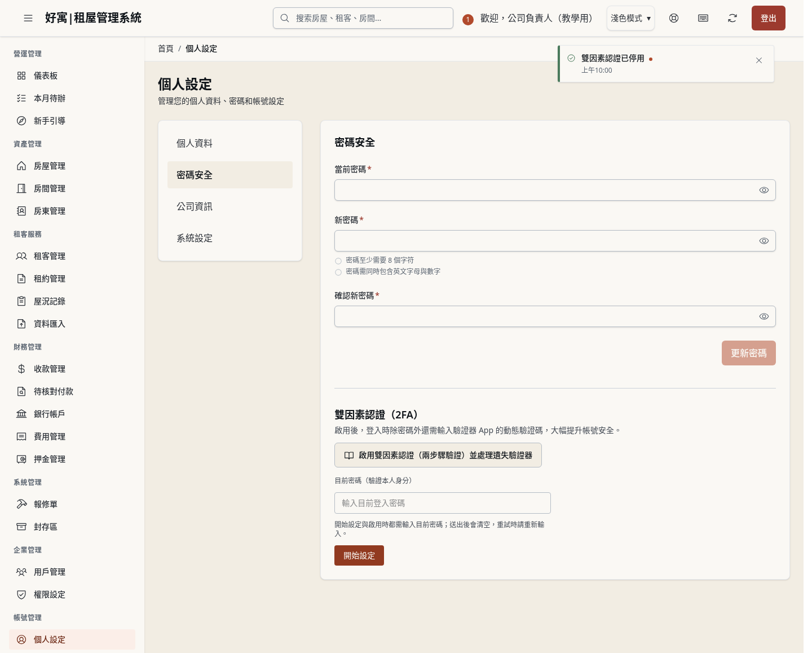Click the 開始設定 button
Viewport: 812px width, 653px height.
[359, 555]
